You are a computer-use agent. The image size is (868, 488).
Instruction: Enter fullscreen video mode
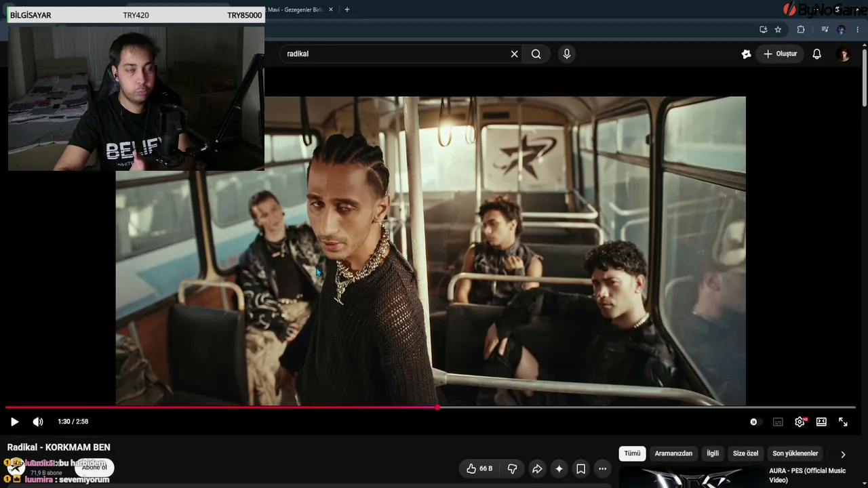tap(843, 422)
